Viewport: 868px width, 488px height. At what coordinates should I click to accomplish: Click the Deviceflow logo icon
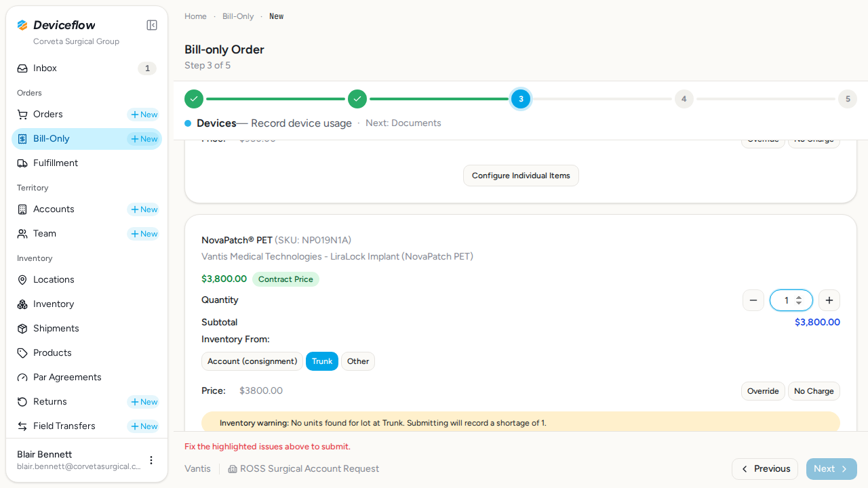(x=22, y=25)
